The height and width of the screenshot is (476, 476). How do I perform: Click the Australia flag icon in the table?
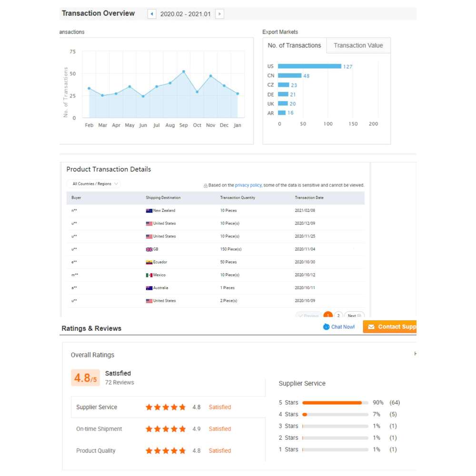click(x=149, y=288)
